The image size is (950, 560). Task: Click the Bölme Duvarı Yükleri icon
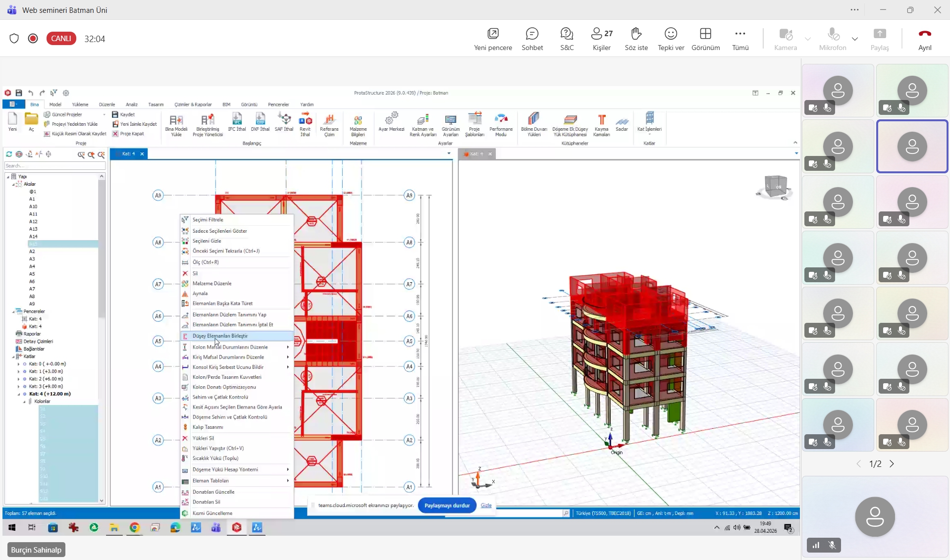(x=534, y=124)
